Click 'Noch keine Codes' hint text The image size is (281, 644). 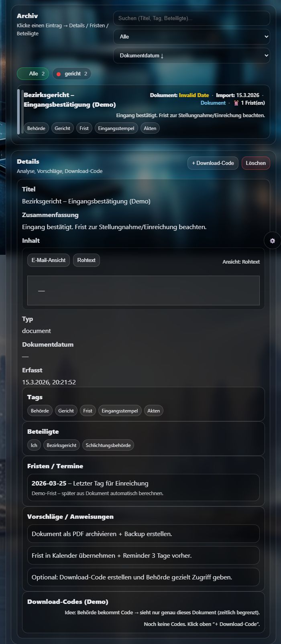coord(202,624)
